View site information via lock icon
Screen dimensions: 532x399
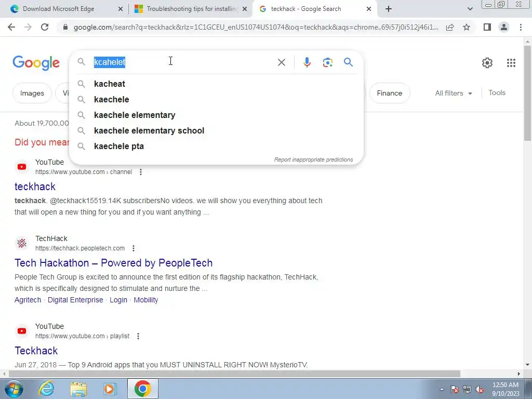point(65,27)
